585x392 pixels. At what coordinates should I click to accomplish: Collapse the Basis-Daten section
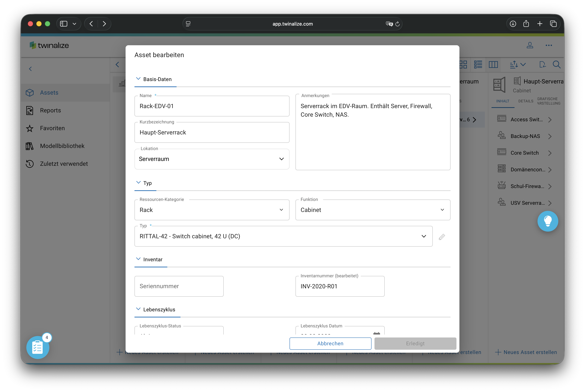[x=138, y=79]
